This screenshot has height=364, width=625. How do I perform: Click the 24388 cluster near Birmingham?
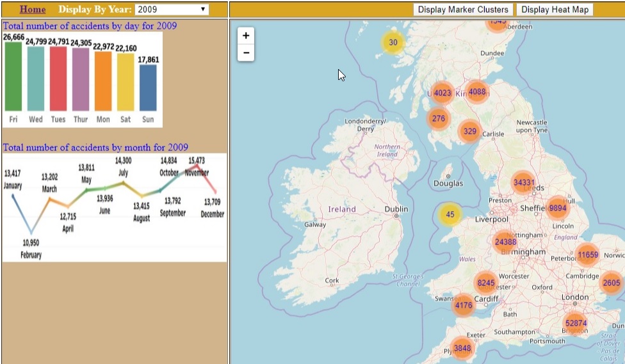tap(505, 242)
